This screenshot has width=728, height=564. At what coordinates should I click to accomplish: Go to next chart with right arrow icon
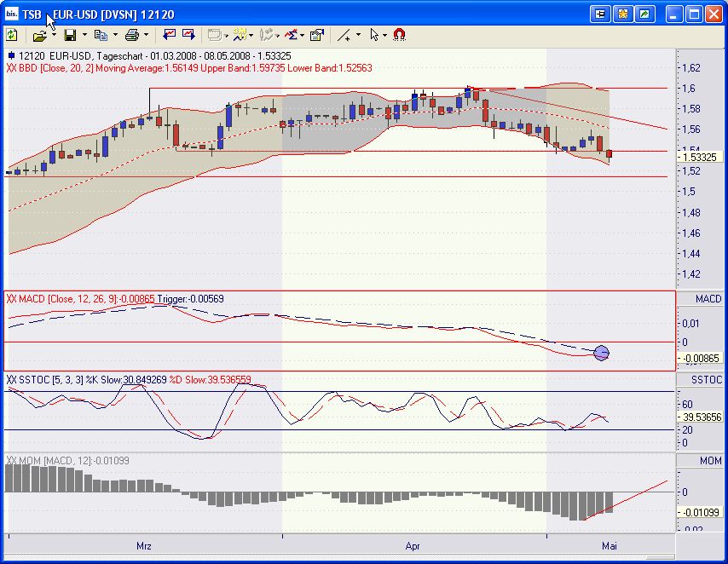click(x=188, y=35)
